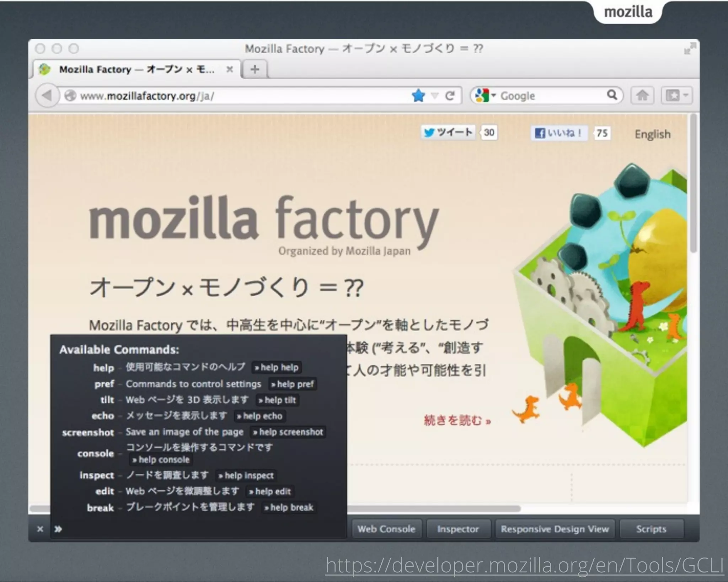
Task: Click 'Commands to control settings' description
Action: (193, 384)
